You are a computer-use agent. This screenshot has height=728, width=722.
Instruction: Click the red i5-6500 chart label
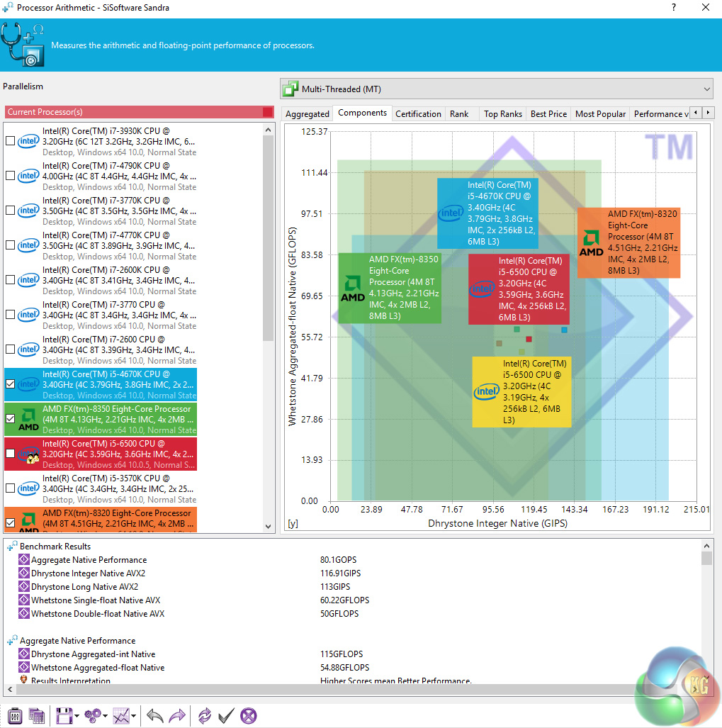pyautogui.click(x=519, y=289)
